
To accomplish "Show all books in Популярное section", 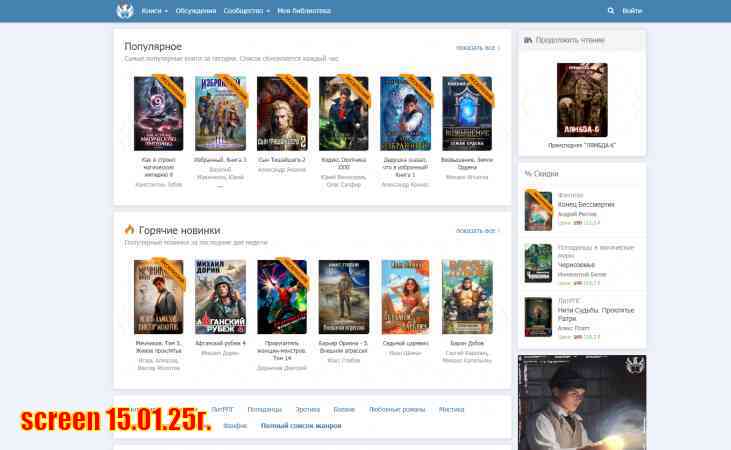I will [x=478, y=47].
